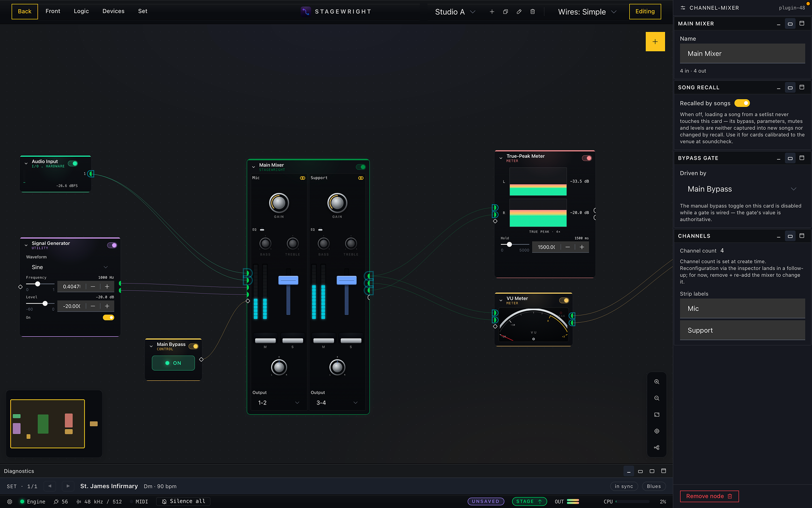This screenshot has height=508, width=812.
Task: Open Support strip Output 3-4 dropdown
Action: (x=337, y=403)
